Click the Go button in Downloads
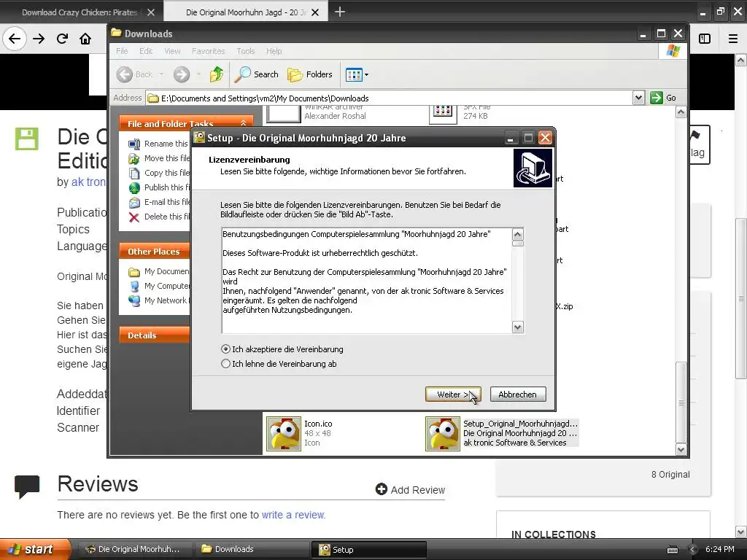 point(664,98)
